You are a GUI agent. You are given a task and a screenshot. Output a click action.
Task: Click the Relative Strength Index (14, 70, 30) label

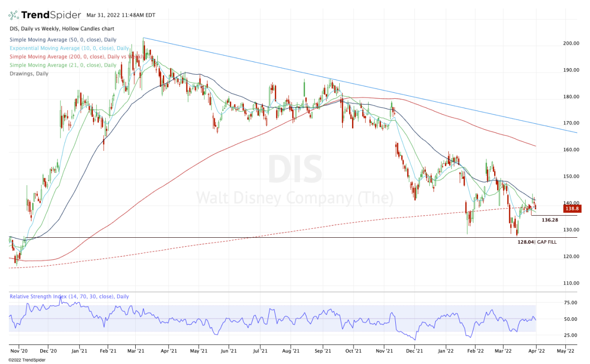click(69, 296)
